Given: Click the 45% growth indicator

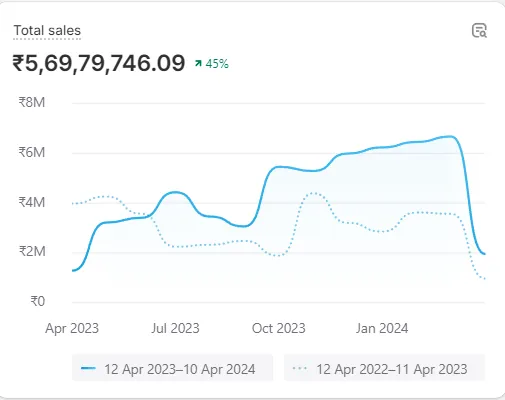Looking at the screenshot, I should [217, 63].
